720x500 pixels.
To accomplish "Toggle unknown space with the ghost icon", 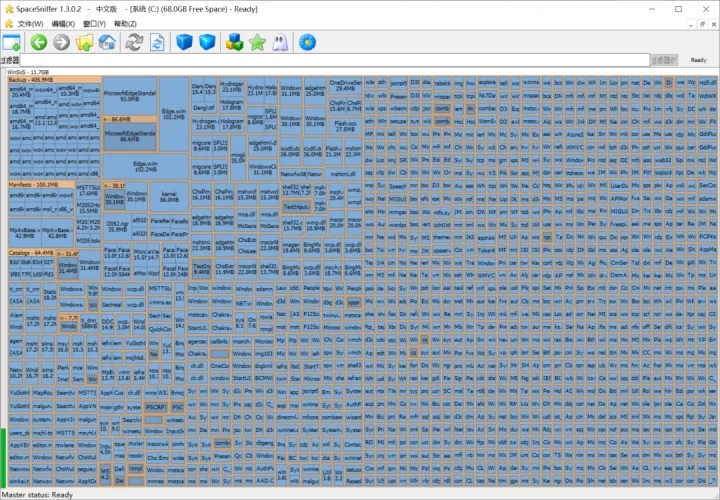I will (x=280, y=42).
